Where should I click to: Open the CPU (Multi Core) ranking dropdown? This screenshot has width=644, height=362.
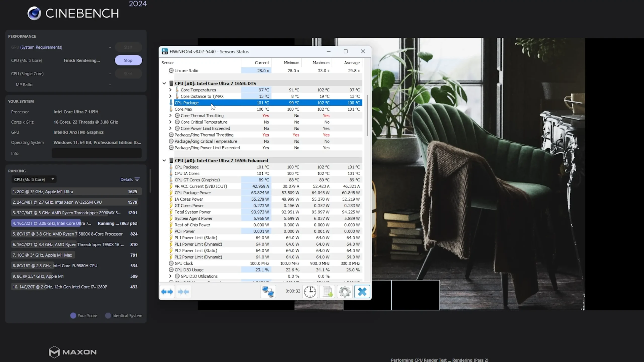point(34,179)
